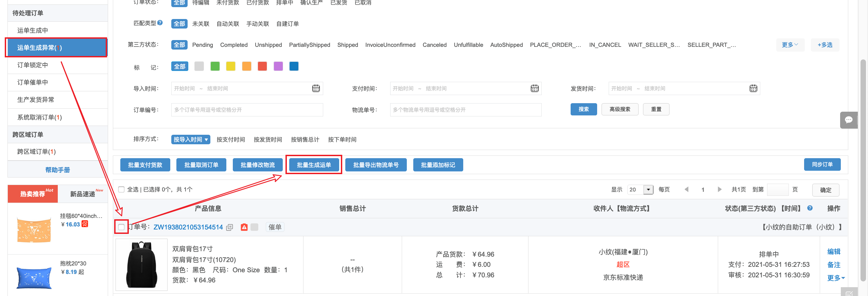The image size is (868, 296).
Task: Click the red warning icon on the order row
Action: (x=244, y=227)
